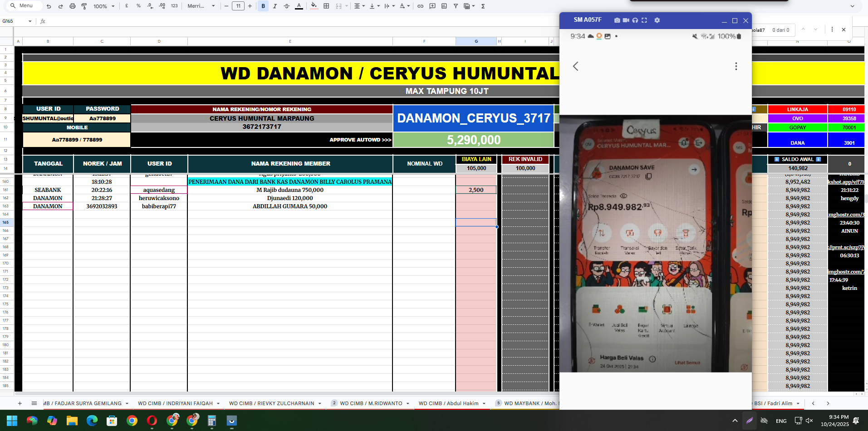Activate the paint format roller
The height and width of the screenshot is (431, 868).
click(x=84, y=6)
